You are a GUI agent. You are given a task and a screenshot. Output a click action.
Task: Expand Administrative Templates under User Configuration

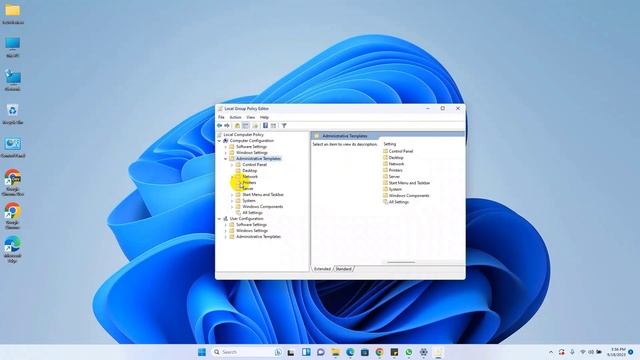pyautogui.click(x=226, y=237)
